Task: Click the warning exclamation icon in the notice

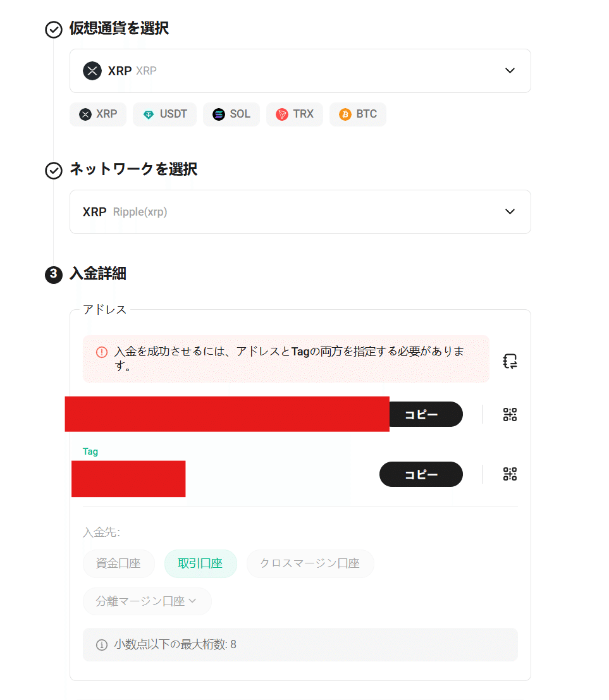Action: (102, 352)
